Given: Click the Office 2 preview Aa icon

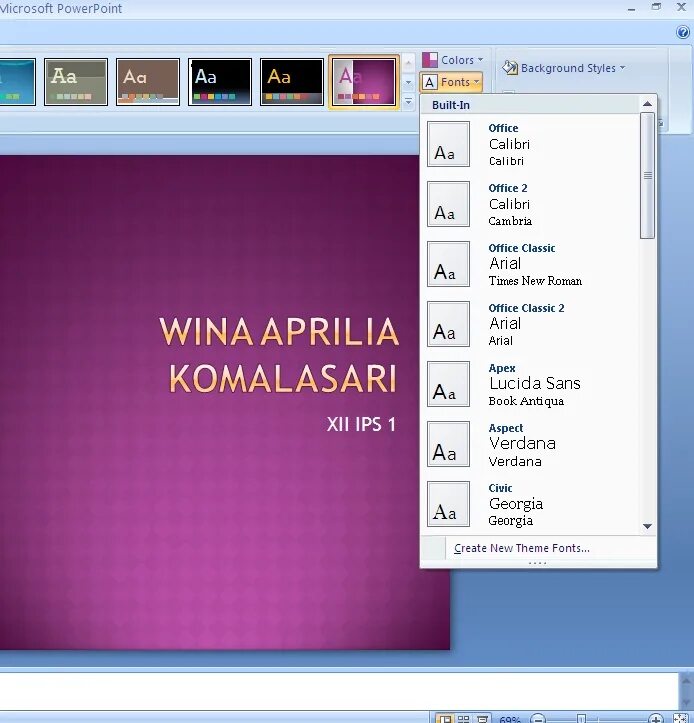Looking at the screenshot, I should (448, 204).
